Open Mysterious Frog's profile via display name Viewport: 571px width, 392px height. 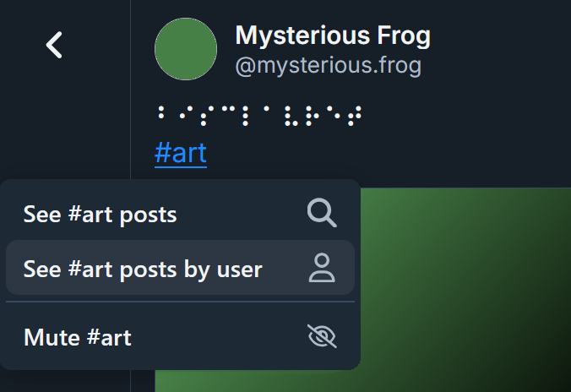[x=333, y=35]
